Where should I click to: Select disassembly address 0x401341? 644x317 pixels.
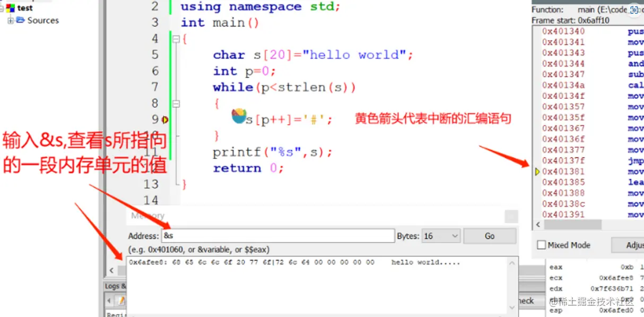[x=563, y=42]
